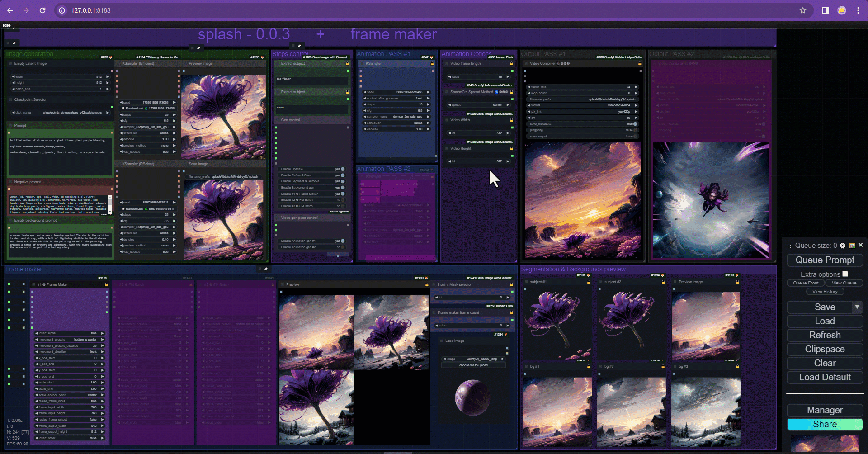Open the format combo in Video Combine

tap(583, 105)
